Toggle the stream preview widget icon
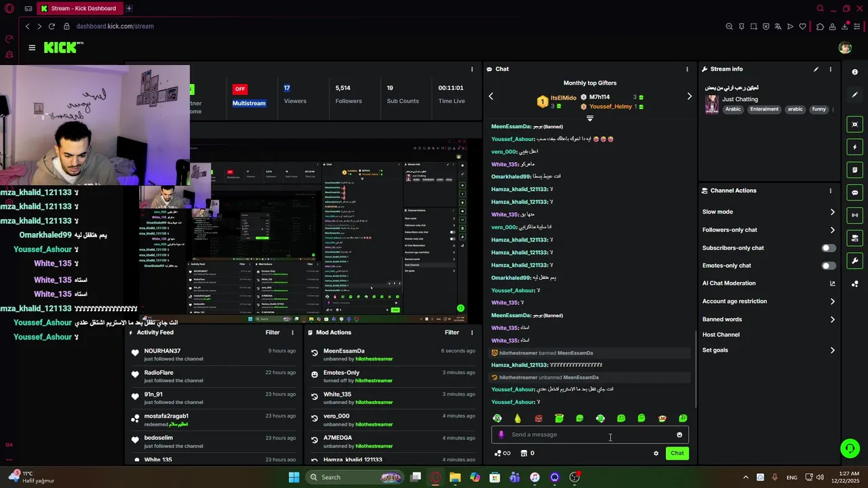This screenshot has width=868, height=488. pos(854,124)
